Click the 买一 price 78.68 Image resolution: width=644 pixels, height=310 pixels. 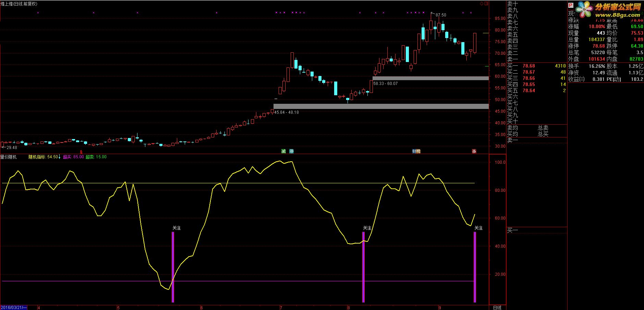[x=529, y=66]
